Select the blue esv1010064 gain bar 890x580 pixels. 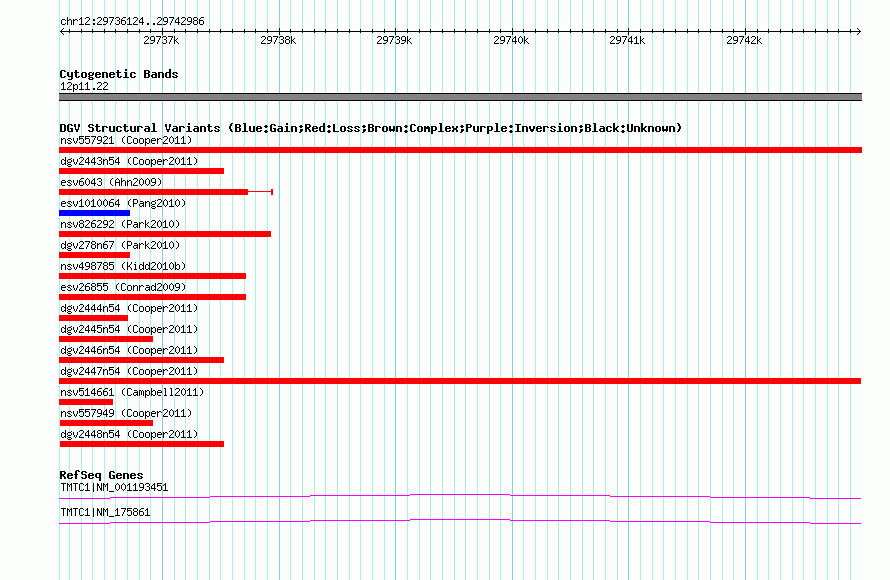(x=94, y=213)
